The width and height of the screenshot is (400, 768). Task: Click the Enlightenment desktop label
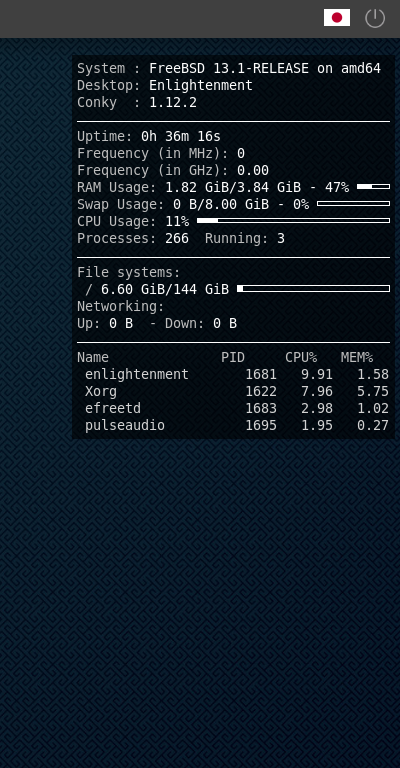click(201, 86)
